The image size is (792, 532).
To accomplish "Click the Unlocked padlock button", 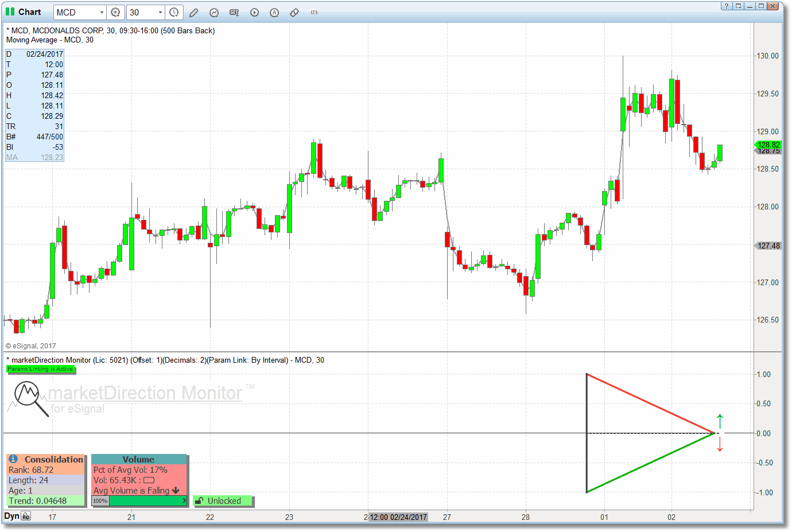I will point(223,501).
